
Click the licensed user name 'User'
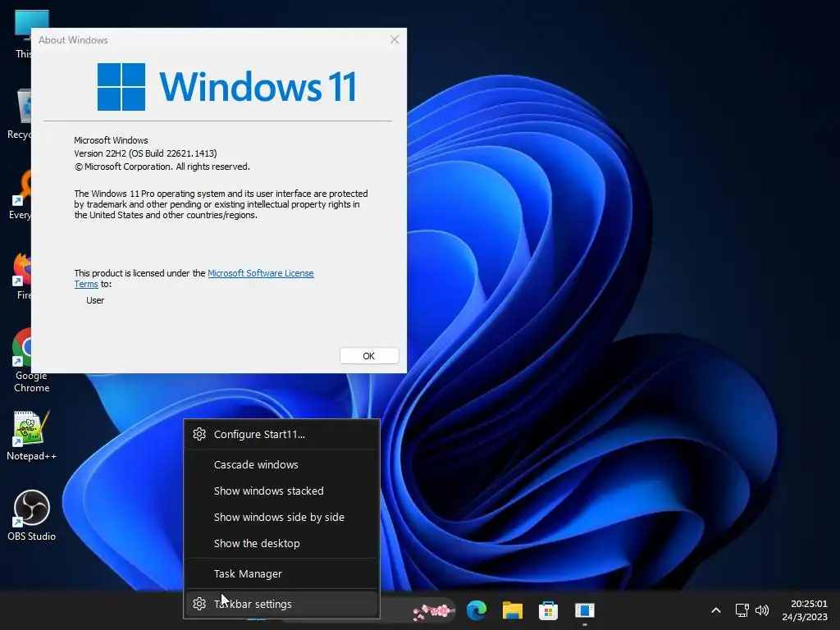point(95,300)
